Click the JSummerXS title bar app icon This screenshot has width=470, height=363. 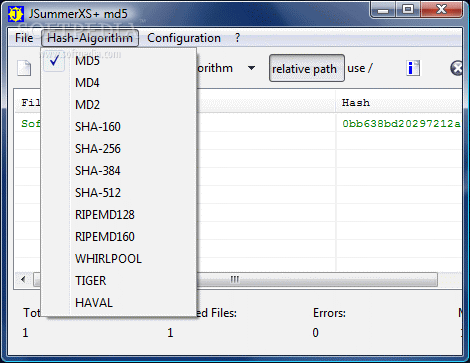(16, 14)
